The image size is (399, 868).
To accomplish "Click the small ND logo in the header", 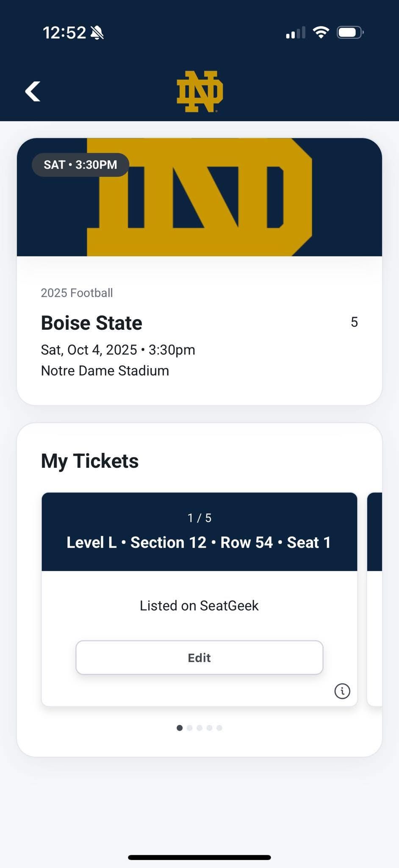I will point(199,92).
